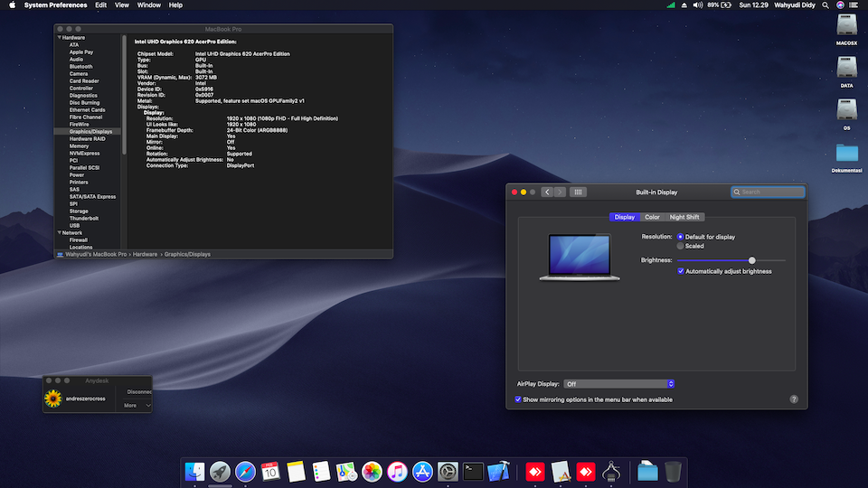Image resolution: width=868 pixels, height=488 pixels.
Task: Collapse the Hardware section in the sidebar
Action: point(59,38)
